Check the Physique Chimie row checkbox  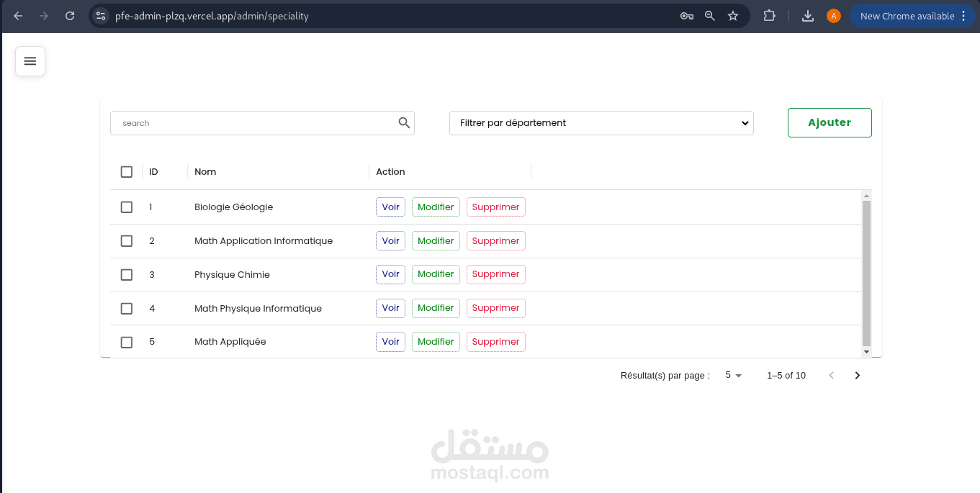click(x=127, y=274)
